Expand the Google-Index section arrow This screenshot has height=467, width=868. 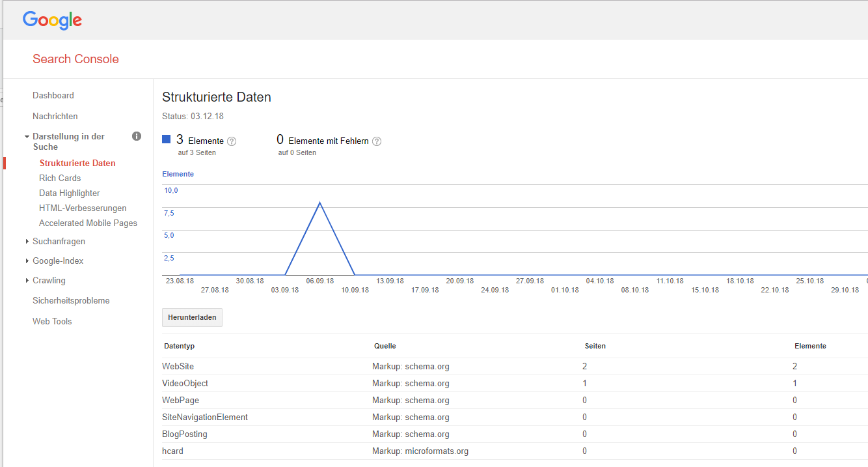tap(27, 261)
